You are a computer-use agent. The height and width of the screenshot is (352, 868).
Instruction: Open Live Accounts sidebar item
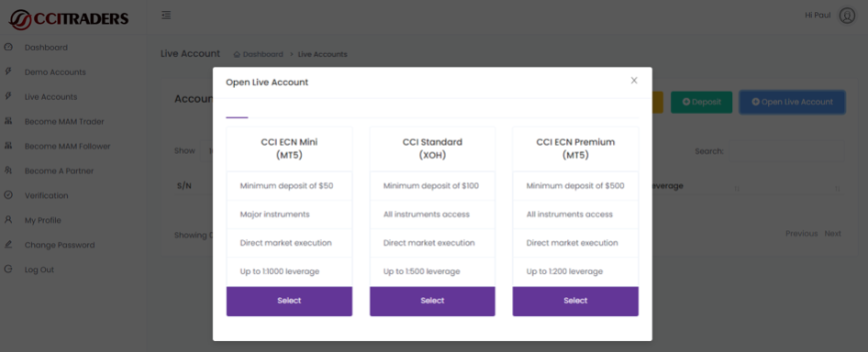pyautogui.click(x=51, y=97)
